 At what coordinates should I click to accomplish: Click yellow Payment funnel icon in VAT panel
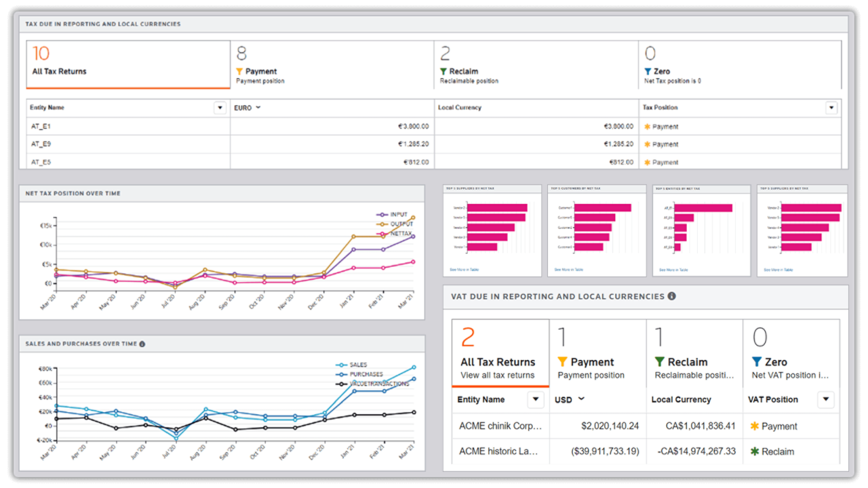click(x=562, y=362)
